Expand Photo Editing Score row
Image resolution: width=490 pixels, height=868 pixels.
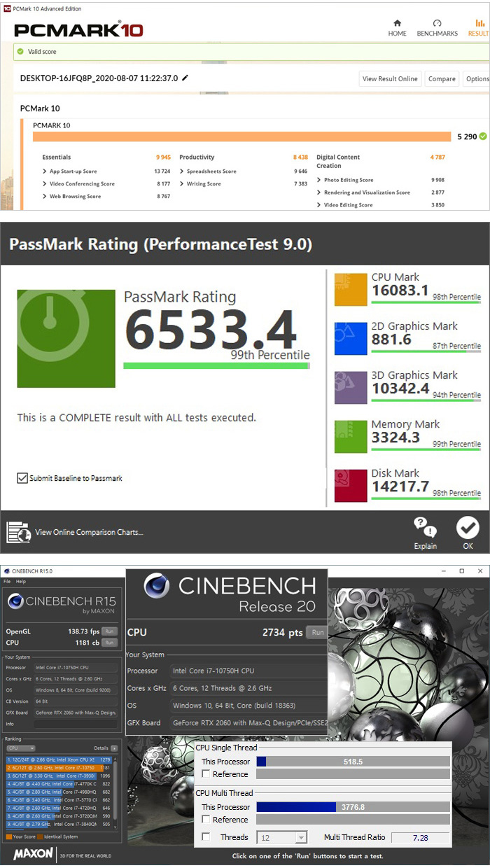click(319, 180)
